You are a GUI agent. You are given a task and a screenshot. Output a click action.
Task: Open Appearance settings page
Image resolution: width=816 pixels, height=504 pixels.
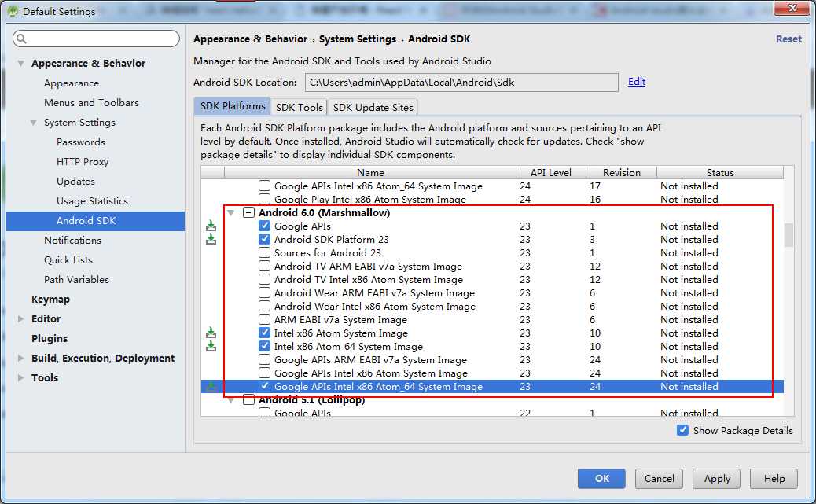tap(72, 83)
